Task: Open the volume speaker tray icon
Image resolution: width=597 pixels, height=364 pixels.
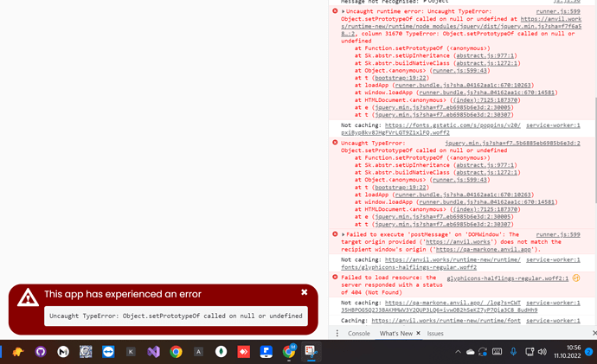Action: (542, 352)
